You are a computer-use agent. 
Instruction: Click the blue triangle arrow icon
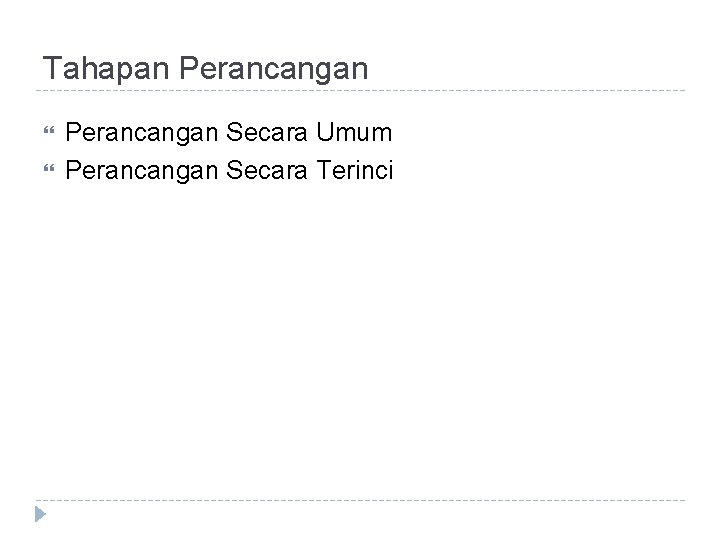point(40,514)
